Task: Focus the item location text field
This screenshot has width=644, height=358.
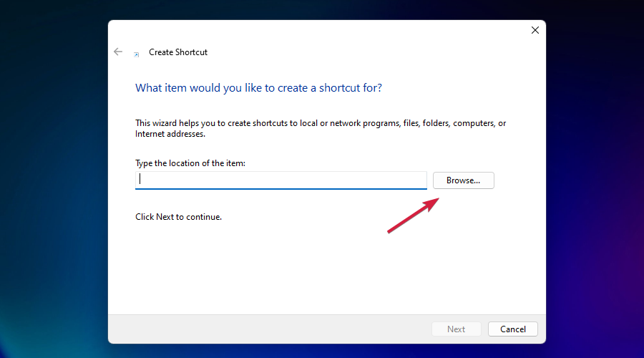Action: [281, 180]
